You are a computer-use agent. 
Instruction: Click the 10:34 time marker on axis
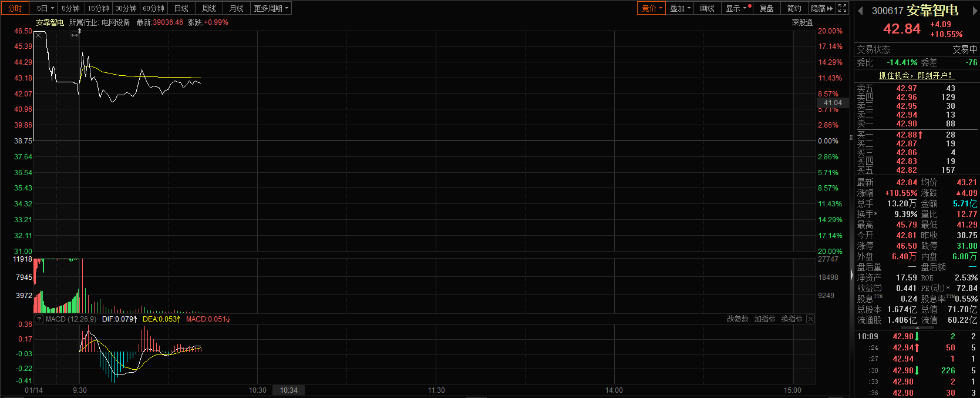coord(288,390)
